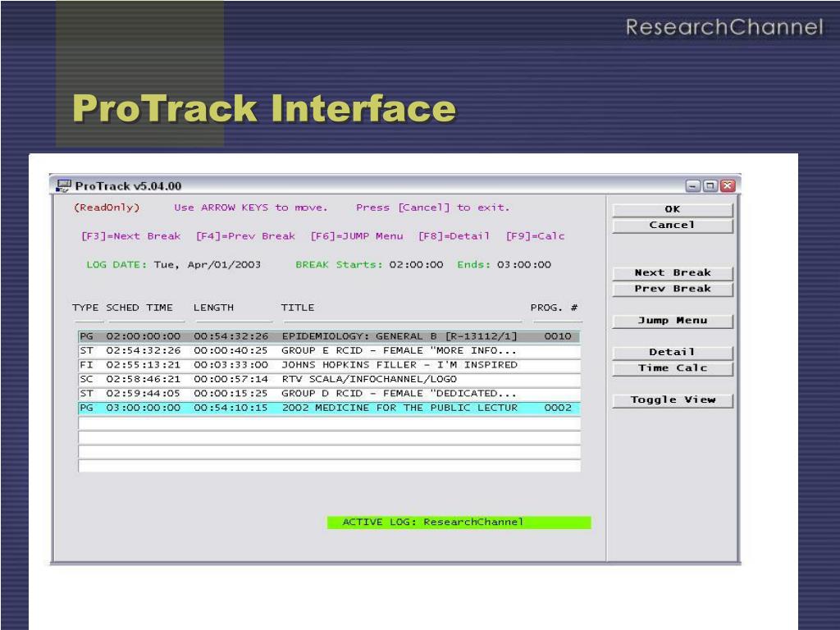Click the Toggle View button

click(673, 400)
